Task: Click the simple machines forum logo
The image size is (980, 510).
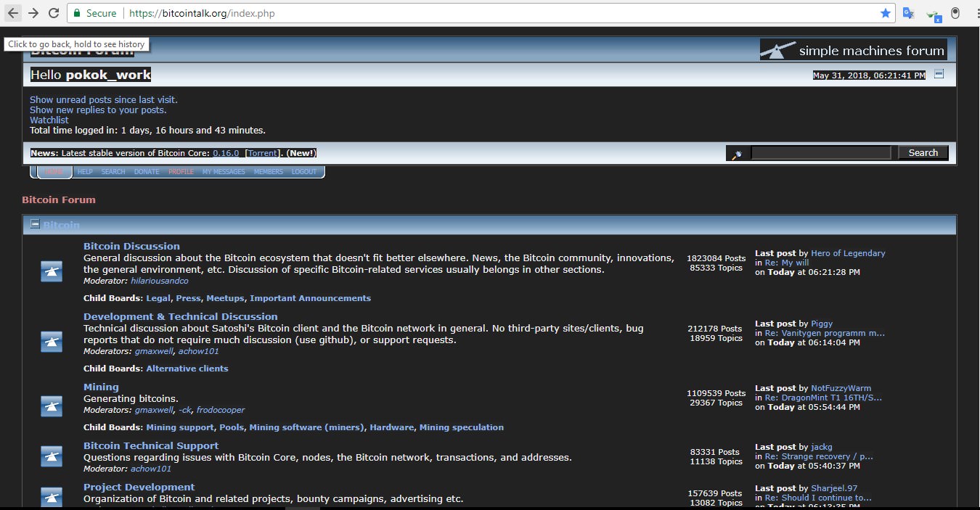Action: coord(853,50)
